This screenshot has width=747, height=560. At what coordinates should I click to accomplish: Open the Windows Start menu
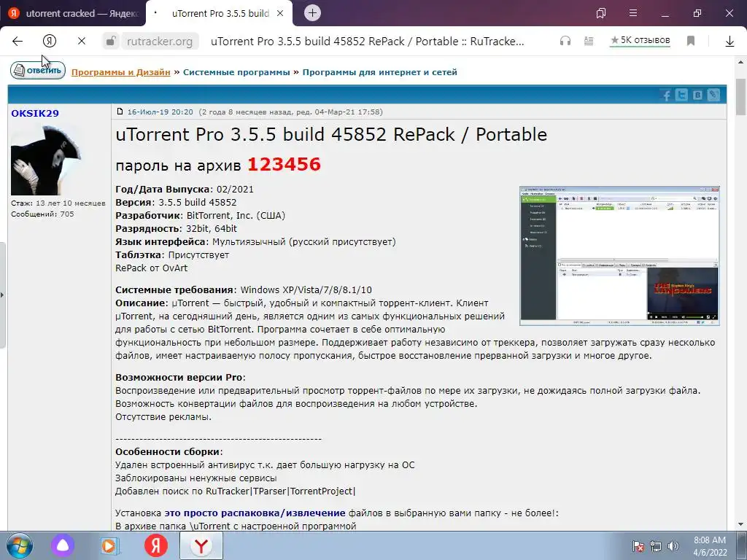(x=19, y=545)
